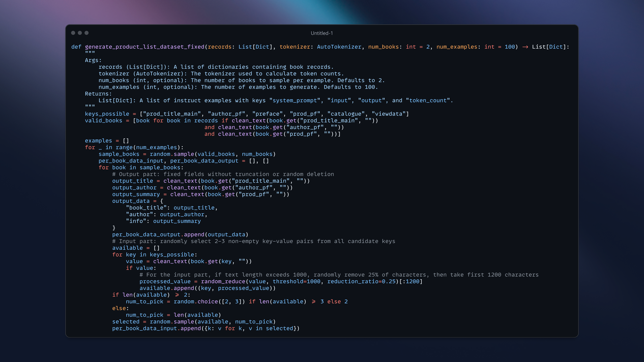Viewport: 644px width, 362px height.
Task: Click the threshold=1000 keyword argument
Action: click(x=296, y=282)
